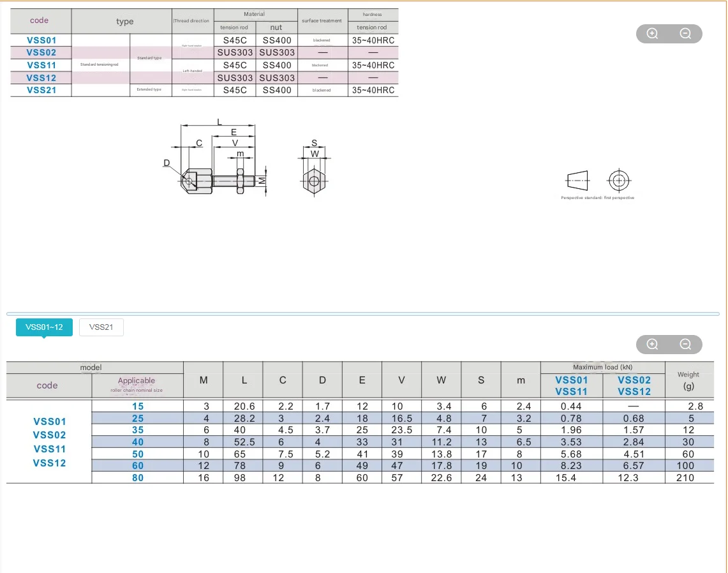Click VSS12 code in top material table
The image size is (728, 573).
pos(41,77)
